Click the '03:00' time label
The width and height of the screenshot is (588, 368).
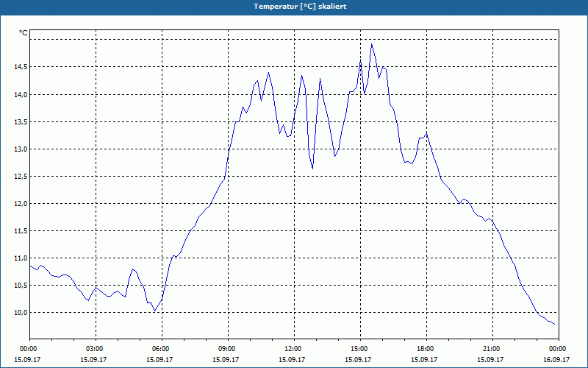pyautogui.click(x=96, y=349)
